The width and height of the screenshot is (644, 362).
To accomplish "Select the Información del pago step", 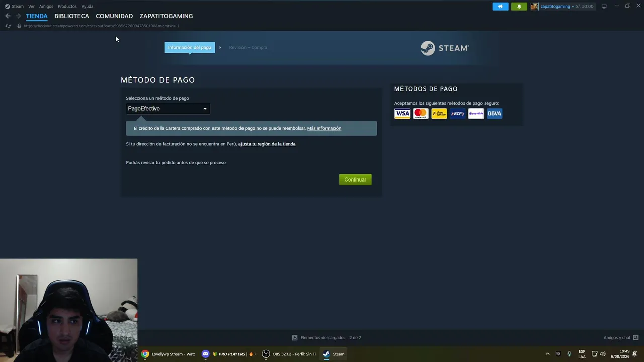I will click(x=190, y=47).
